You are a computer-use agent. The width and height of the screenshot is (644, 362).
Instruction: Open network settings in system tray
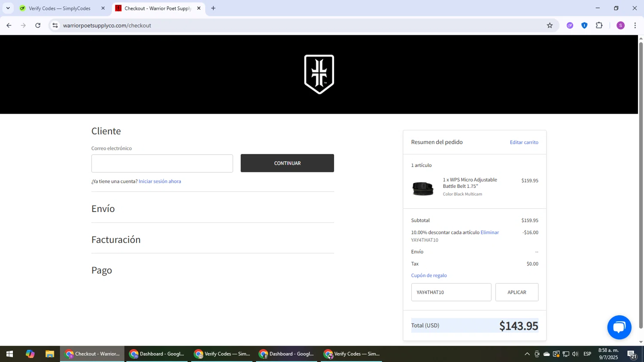(x=566, y=354)
